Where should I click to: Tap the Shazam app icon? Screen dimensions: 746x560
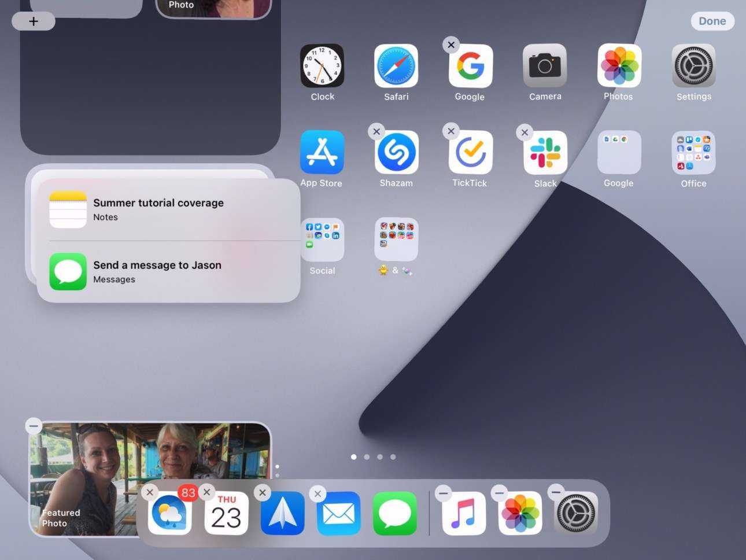396,153
